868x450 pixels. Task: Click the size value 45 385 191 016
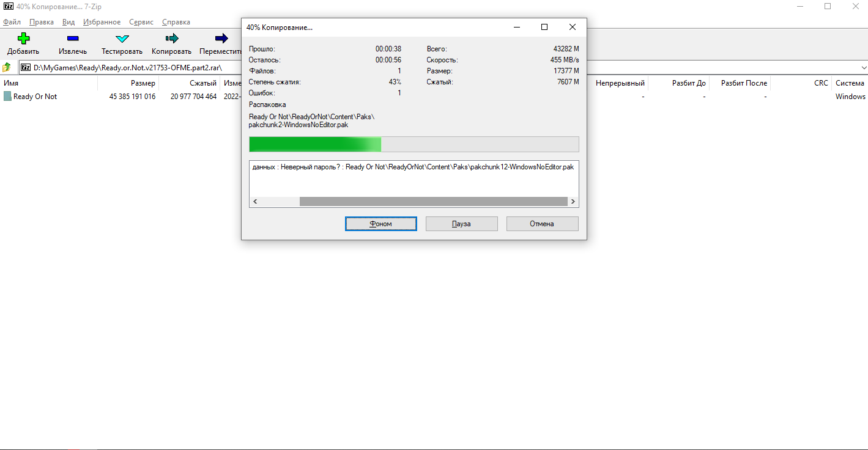pos(132,97)
